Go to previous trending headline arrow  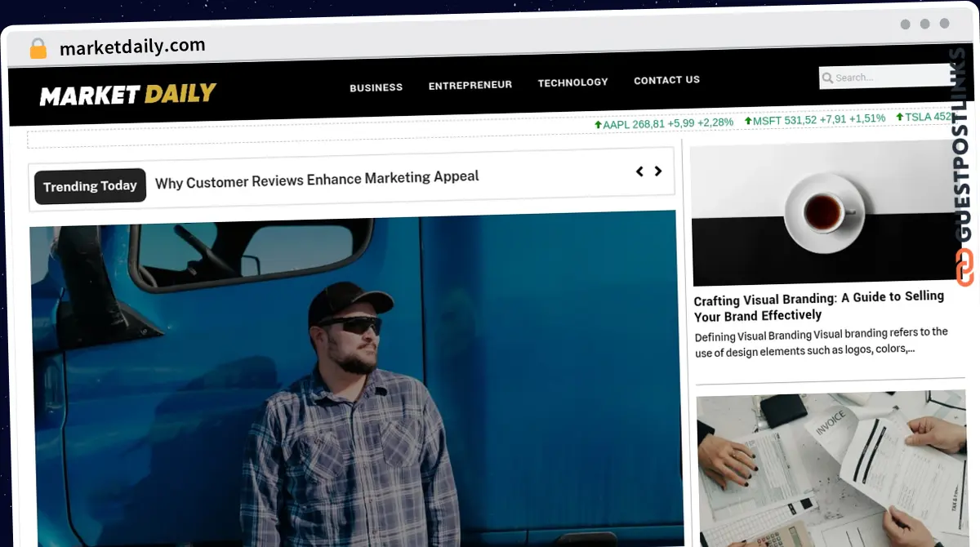(x=639, y=171)
